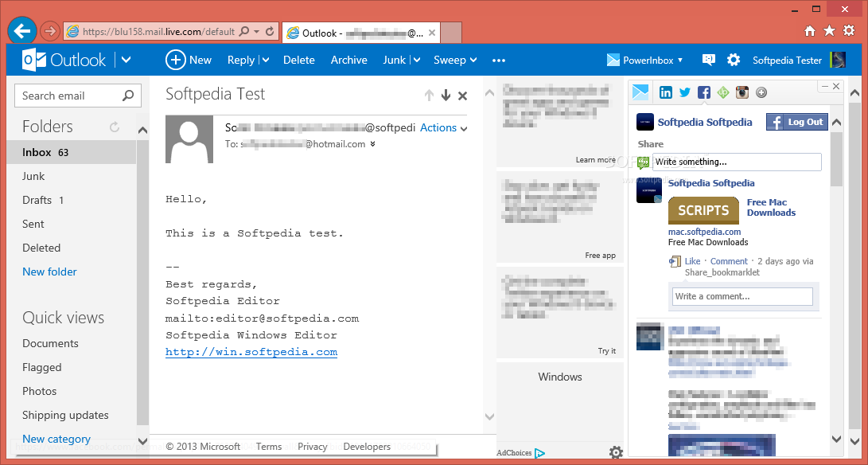Click the search magnifier in Search email
Screen dimensions: 868x465
point(128,96)
